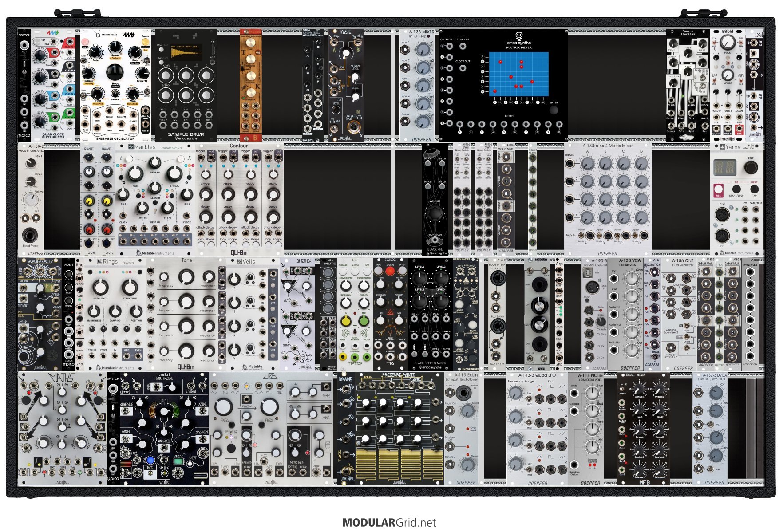779x532 pixels.
Task: Click the blue routing grid on Matrix Mixer
Action: (x=518, y=74)
